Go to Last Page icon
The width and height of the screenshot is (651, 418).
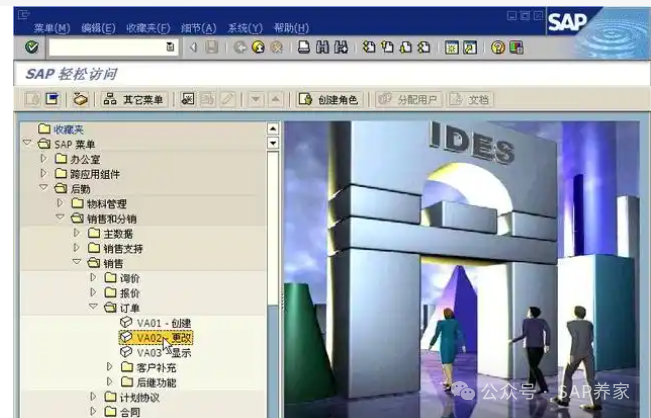(x=424, y=47)
